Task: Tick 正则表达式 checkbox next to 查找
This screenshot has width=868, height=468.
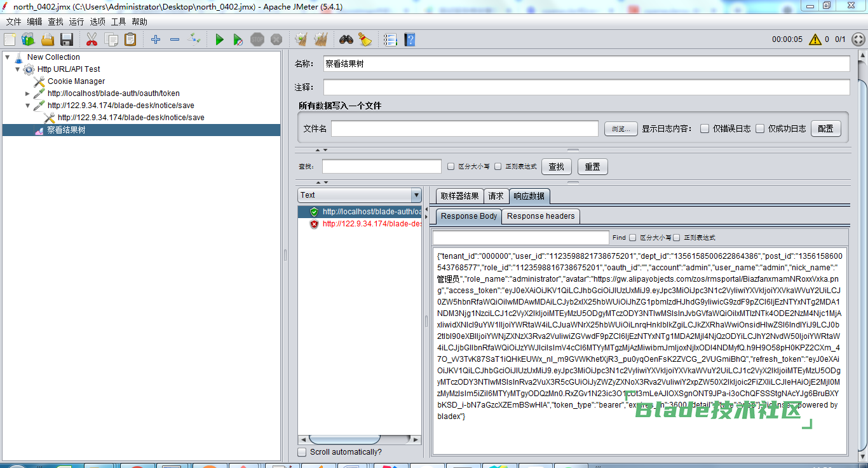Action: 498,167
